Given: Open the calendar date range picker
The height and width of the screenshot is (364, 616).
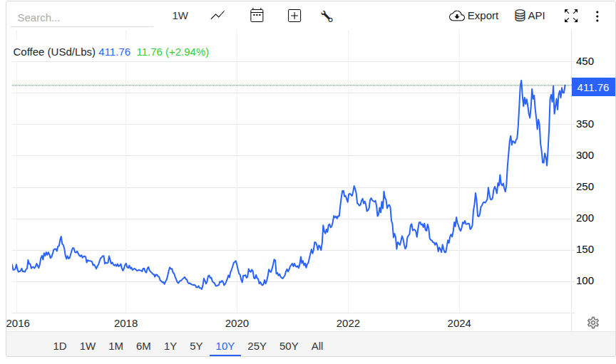Looking at the screenshot, I should pos(257,16).
